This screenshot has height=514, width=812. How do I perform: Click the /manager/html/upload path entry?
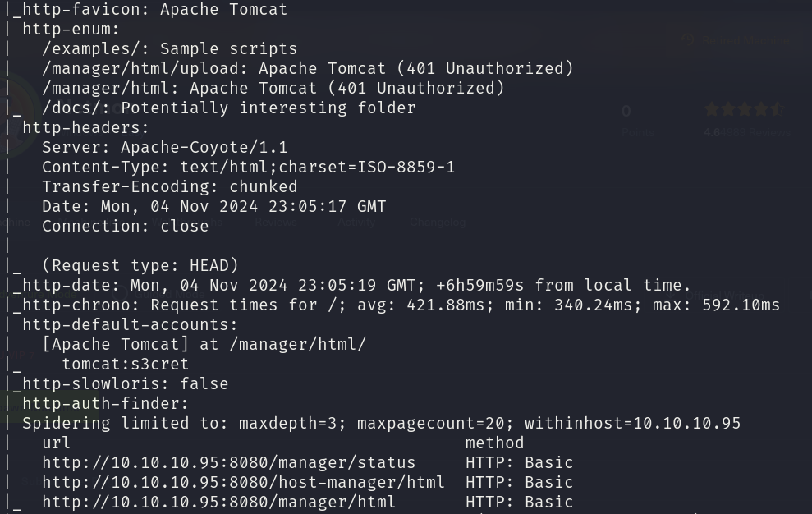(308, 68)
